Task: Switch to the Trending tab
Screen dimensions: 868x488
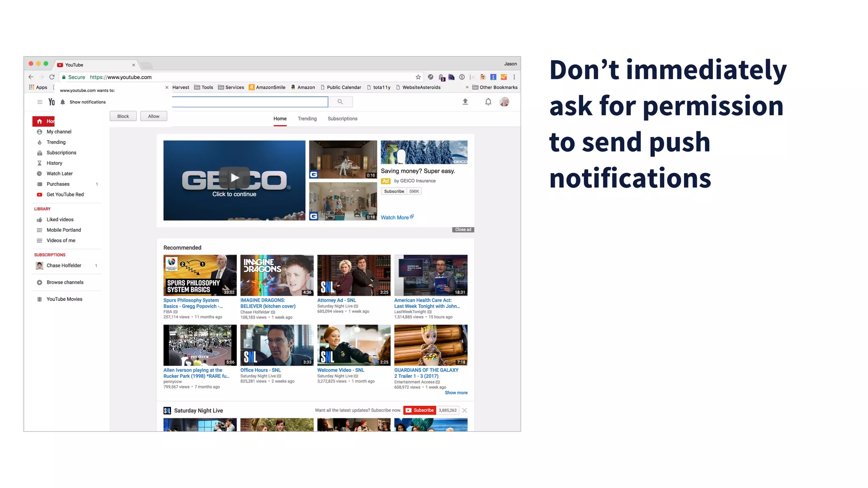Action: 307,119
